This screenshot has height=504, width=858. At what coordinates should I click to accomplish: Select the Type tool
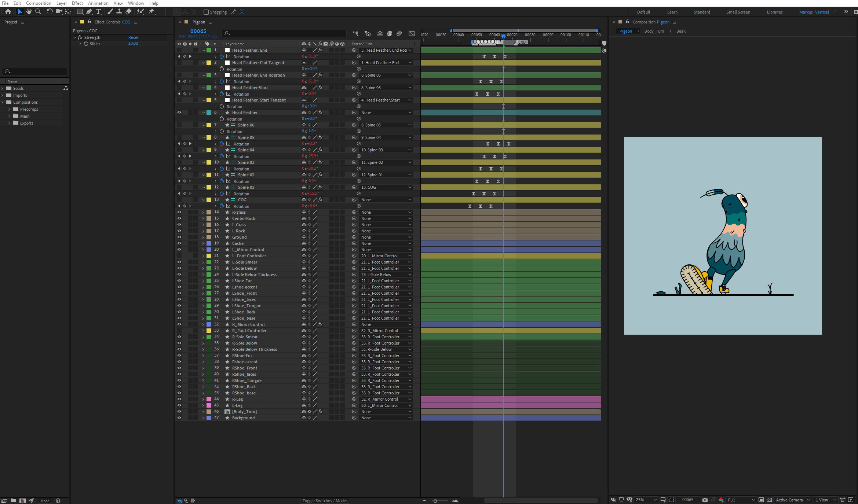pyautogui.click(x=98, y=12)
